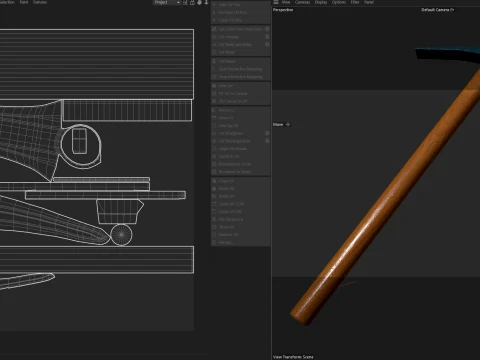
Task: Open the viewport Panel menu
Action: (369, 2)
